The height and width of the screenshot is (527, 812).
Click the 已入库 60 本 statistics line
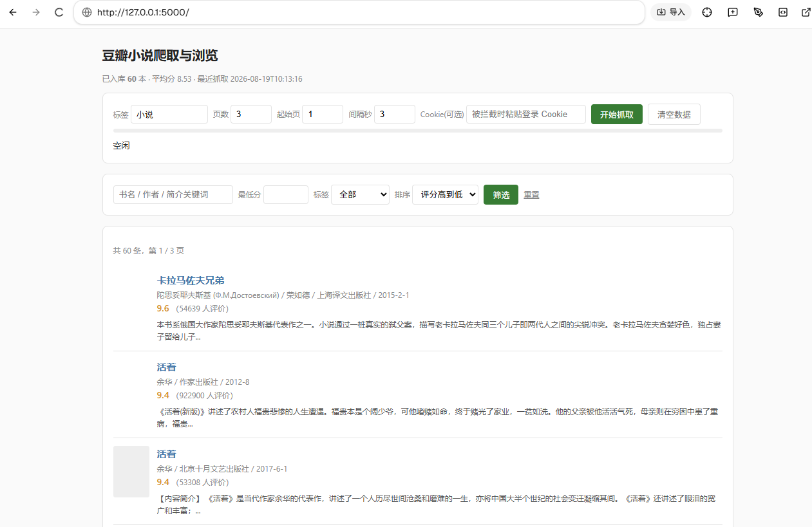click(x=202, y=79)
